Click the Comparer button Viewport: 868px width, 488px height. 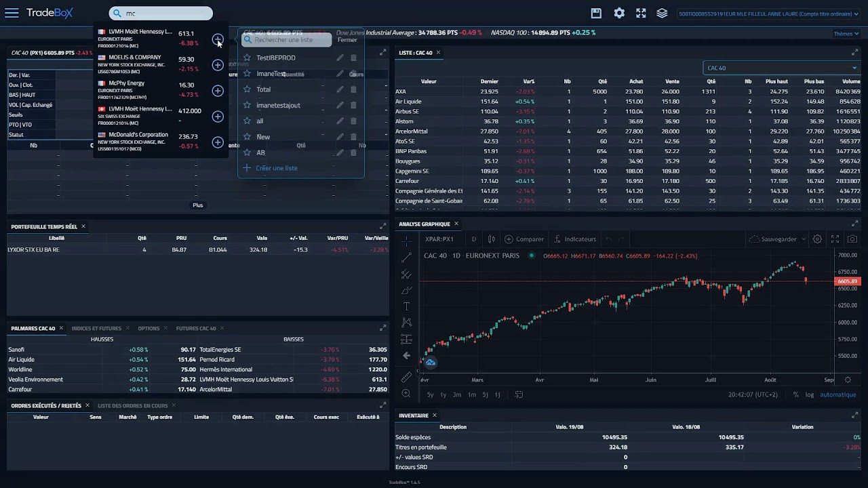[x=524, y=239]
